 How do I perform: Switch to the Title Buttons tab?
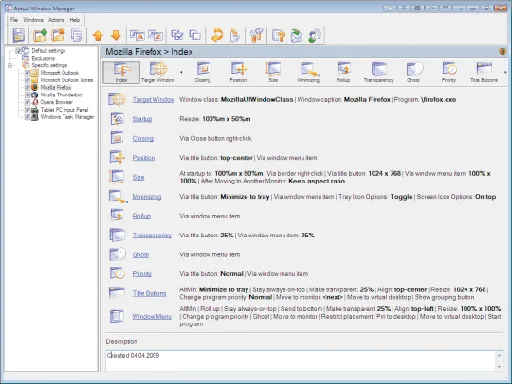click(484, 72)
